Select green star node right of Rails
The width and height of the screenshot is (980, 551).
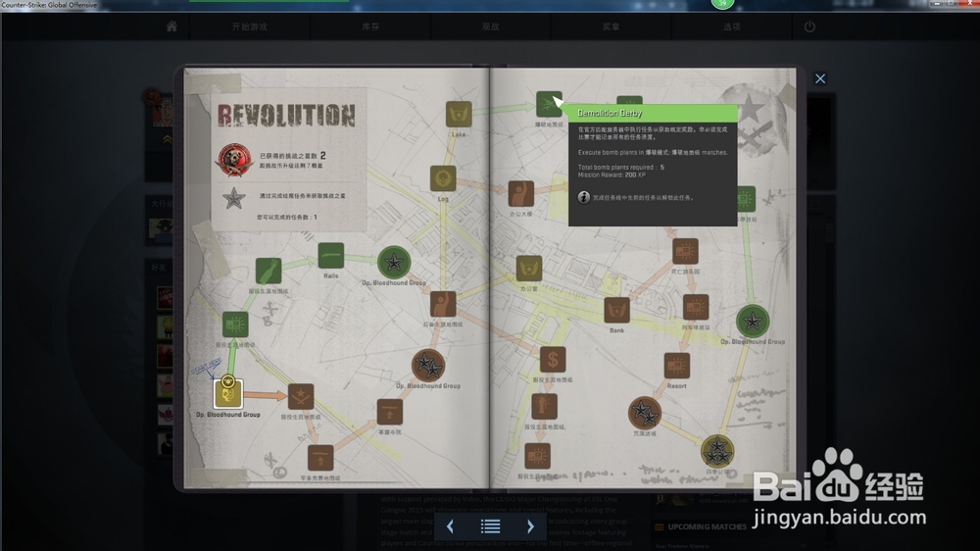[394, 263]
